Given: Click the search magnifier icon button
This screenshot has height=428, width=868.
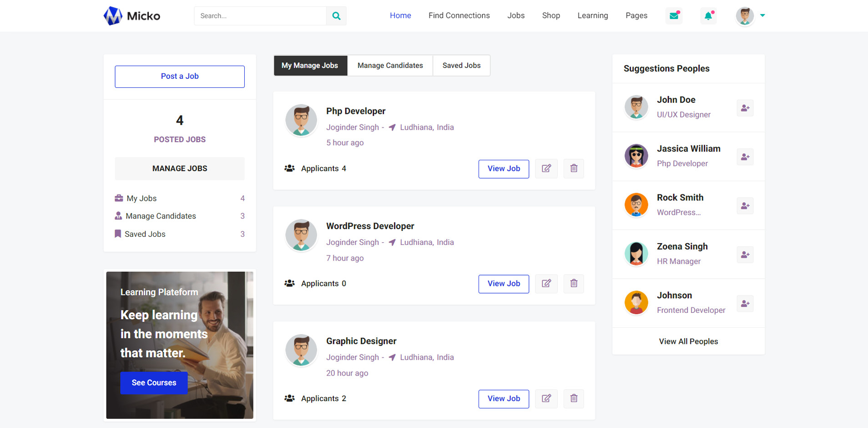Looking at the screenshot, I should pos(336,16).
